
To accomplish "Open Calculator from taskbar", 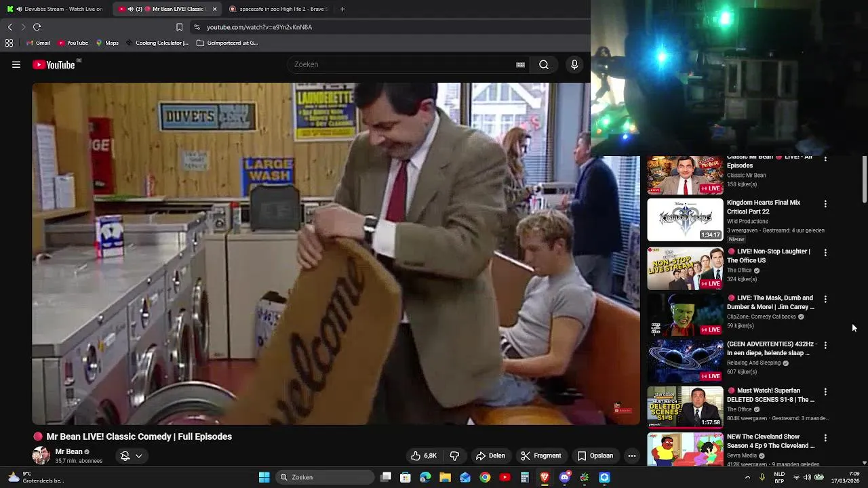I will click(525, 477).
